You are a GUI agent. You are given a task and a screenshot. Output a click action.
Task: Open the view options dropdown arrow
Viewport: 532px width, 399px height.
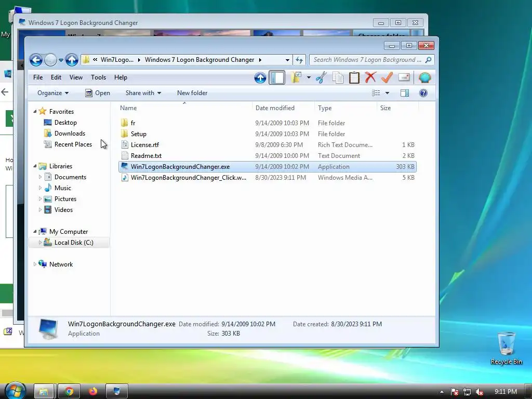(x=387, y=93)
